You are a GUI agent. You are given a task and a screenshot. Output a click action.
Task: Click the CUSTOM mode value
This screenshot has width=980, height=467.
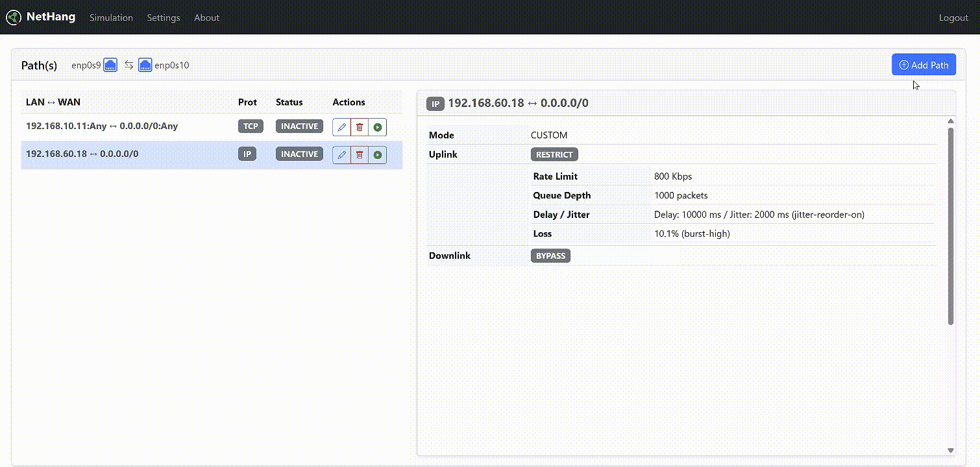(x=549, y=136)
